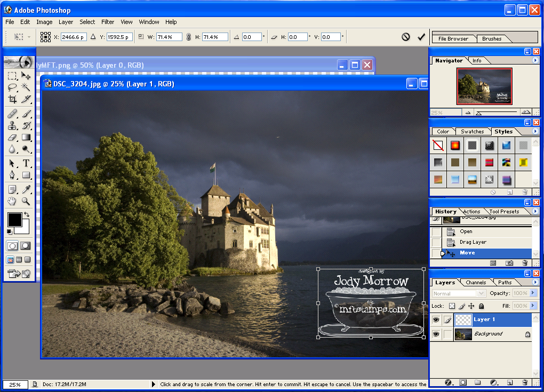
Task: Open the Filter menu
Action: [108, 22]
